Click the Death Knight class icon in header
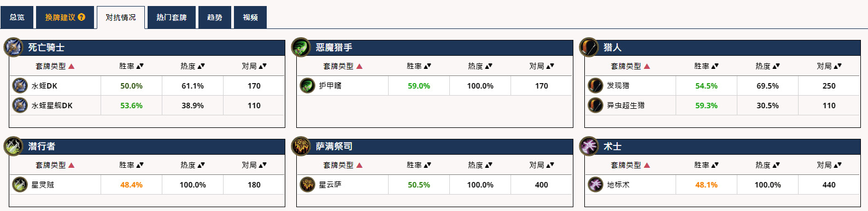Viewport: 868px width, 211px height. pos(13,48)
